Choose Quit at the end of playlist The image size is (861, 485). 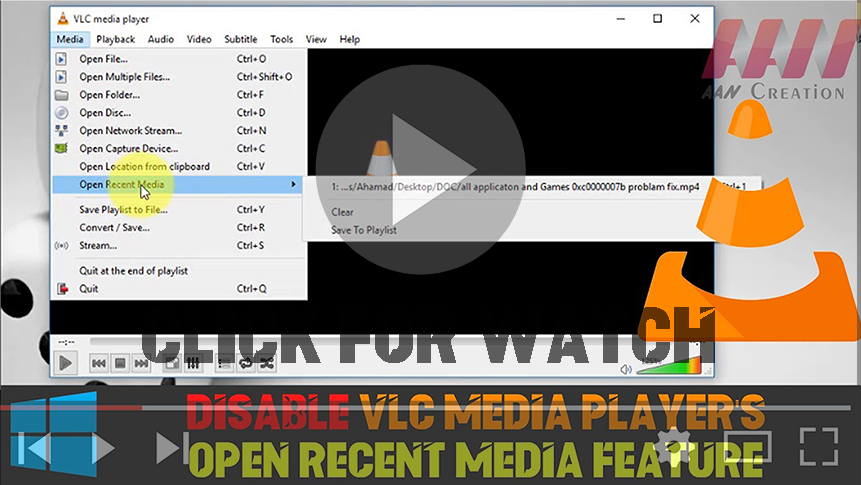[133, 271]
